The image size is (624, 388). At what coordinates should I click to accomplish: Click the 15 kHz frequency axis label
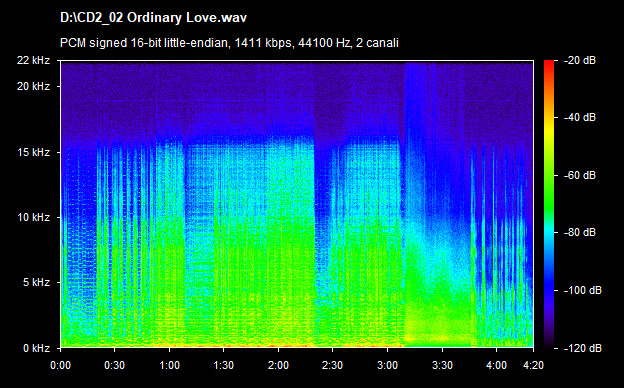pos(33,152)
